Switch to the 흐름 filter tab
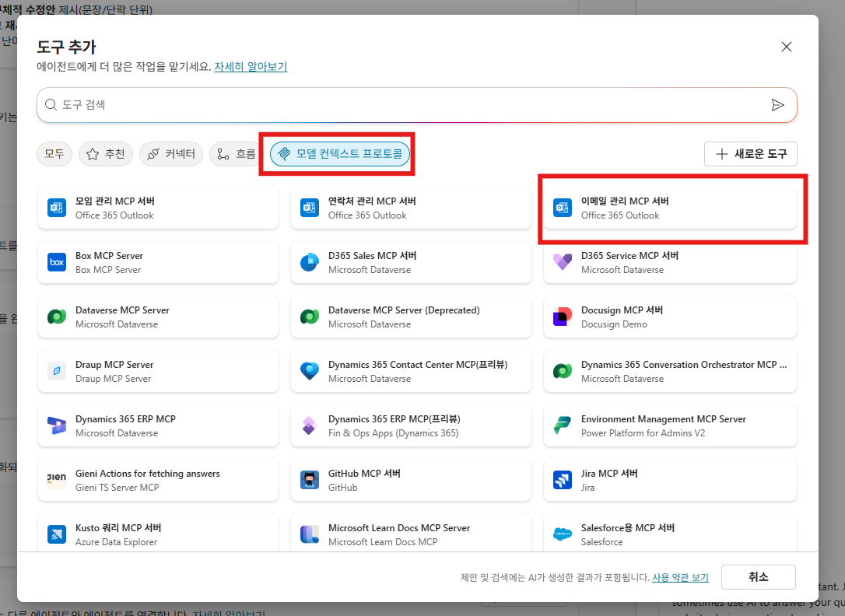Image resolution: width=845 pixels, height=616 pixels. [236, 154]
